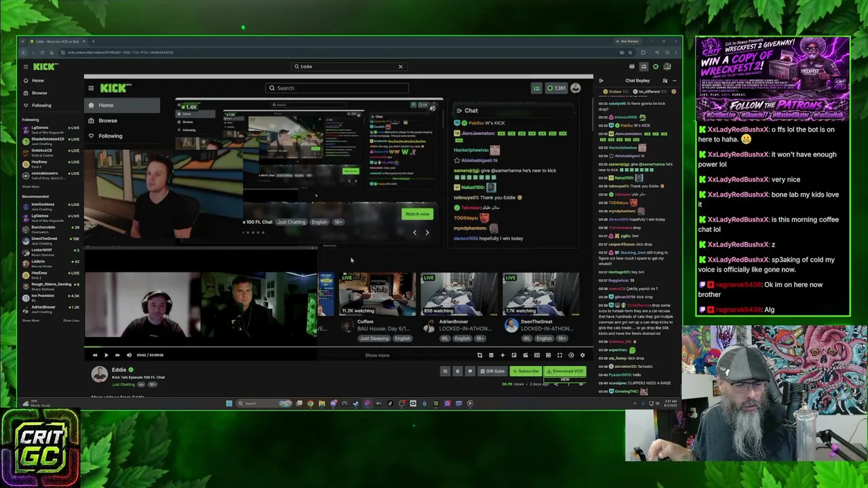
Task: Toggle fullscreen on the VOD player
Action: pos(559,355)
